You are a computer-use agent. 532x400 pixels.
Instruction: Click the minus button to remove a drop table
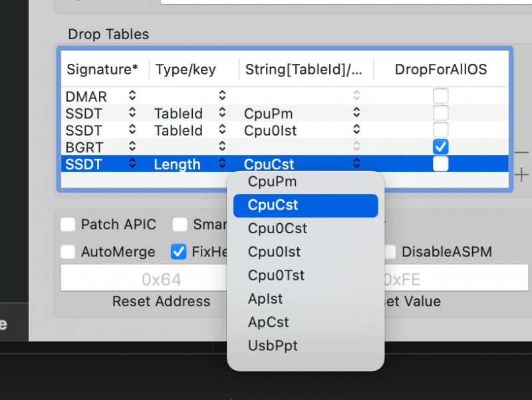tap(522, 151)
